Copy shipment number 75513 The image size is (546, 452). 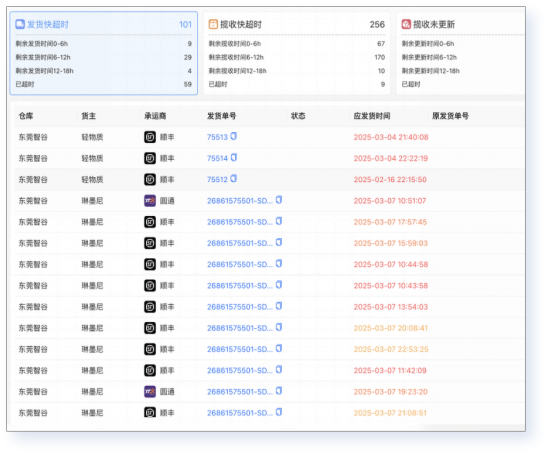click(234, 136)
